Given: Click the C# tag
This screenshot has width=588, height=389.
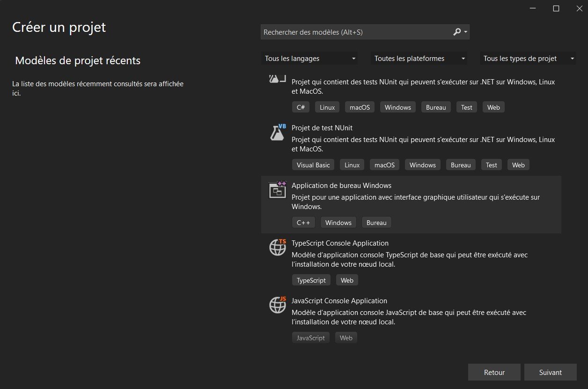Looking at the screenshot, I should point(301,107).
